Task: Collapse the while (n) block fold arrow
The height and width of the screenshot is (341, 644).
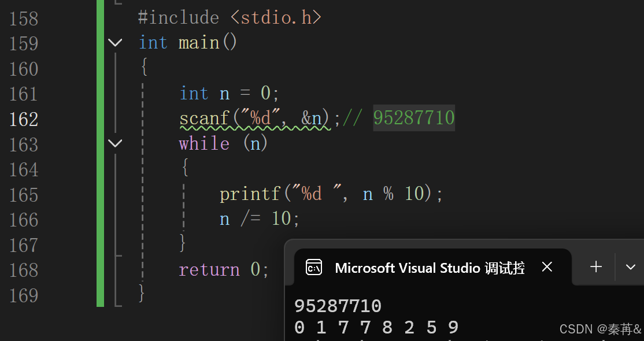Action: pos(115,143)
